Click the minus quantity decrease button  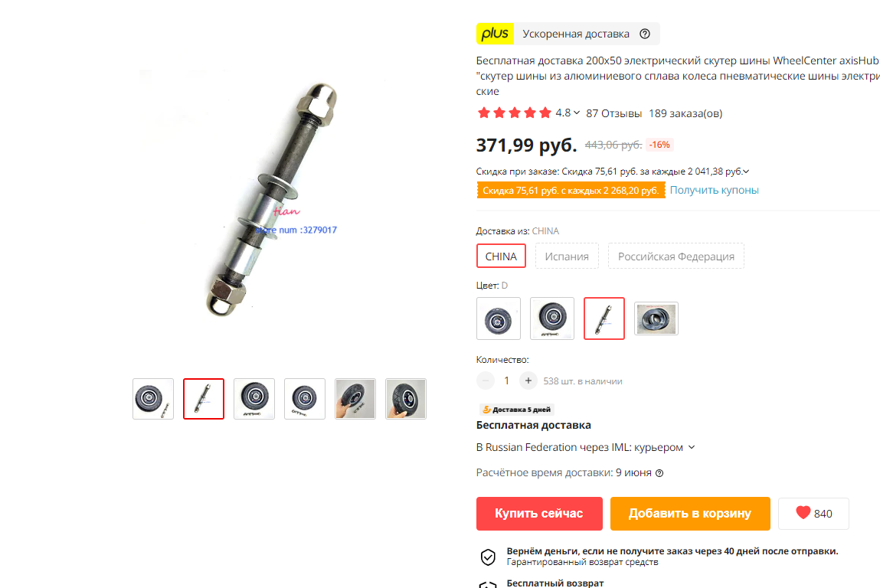[x=486, y=381]
